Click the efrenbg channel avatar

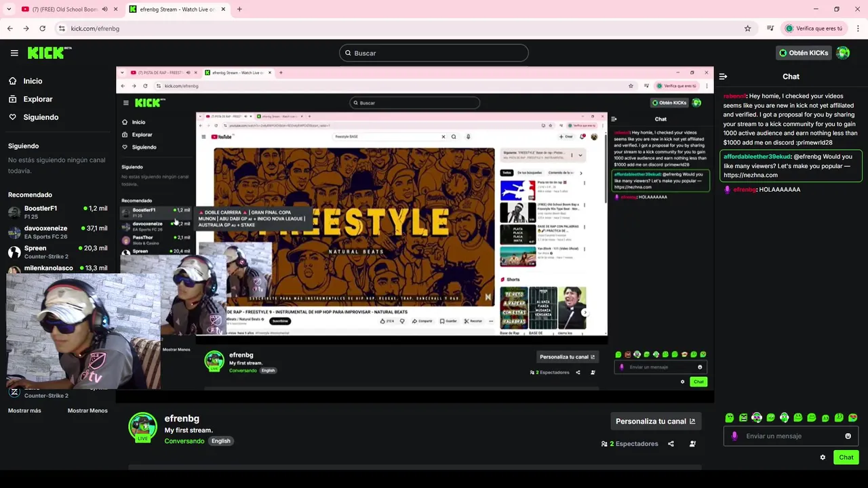[x=142, y=427]
